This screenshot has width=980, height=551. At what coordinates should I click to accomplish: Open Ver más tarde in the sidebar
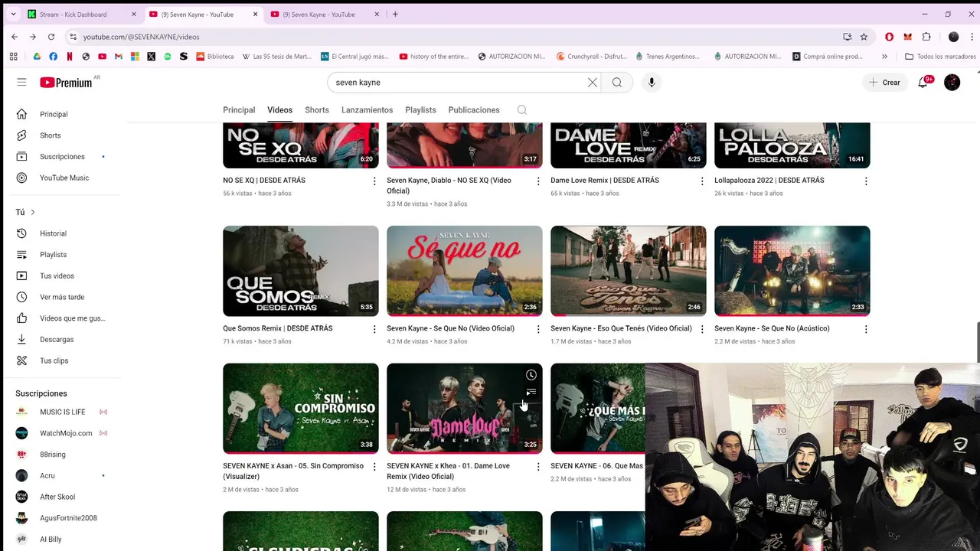61,297
